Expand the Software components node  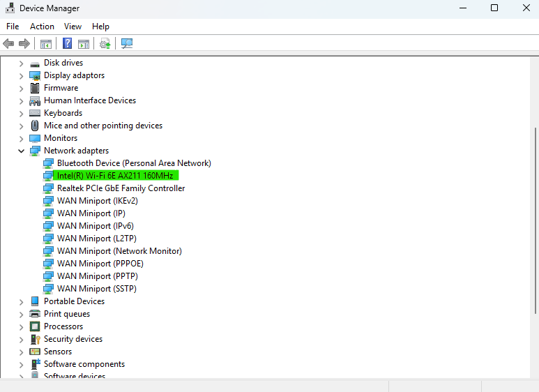[22, 365]
